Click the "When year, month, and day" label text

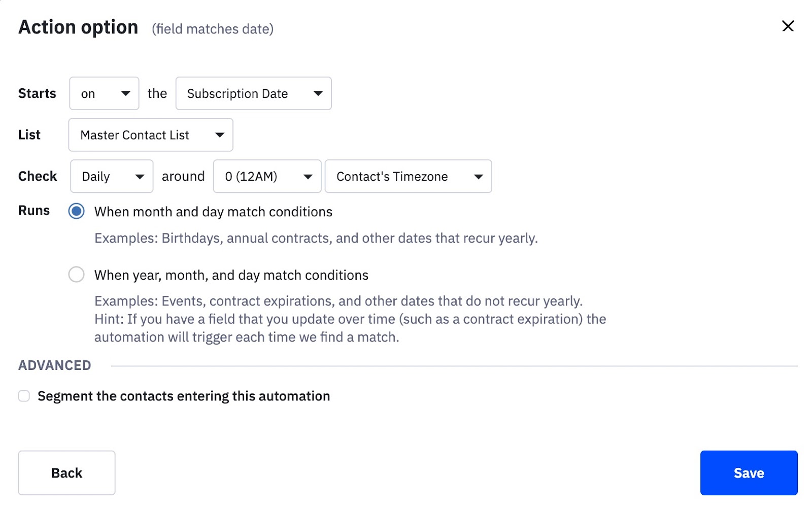tap(231, 275)
